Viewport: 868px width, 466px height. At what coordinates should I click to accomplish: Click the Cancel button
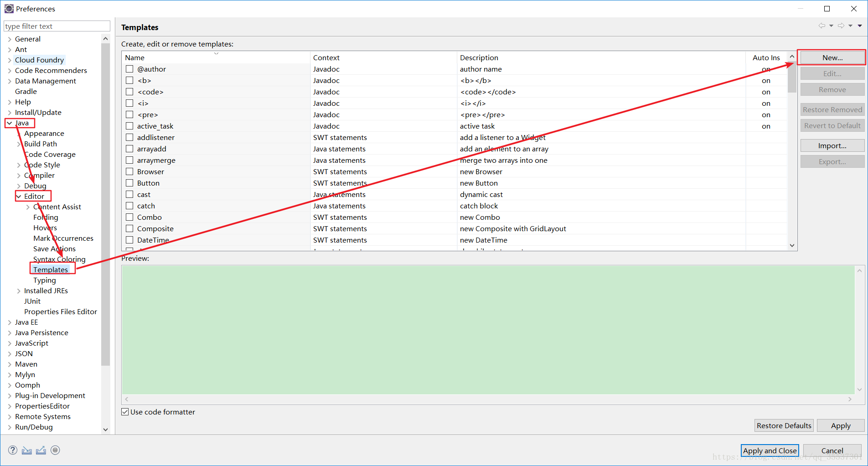(x=832, y=450)
